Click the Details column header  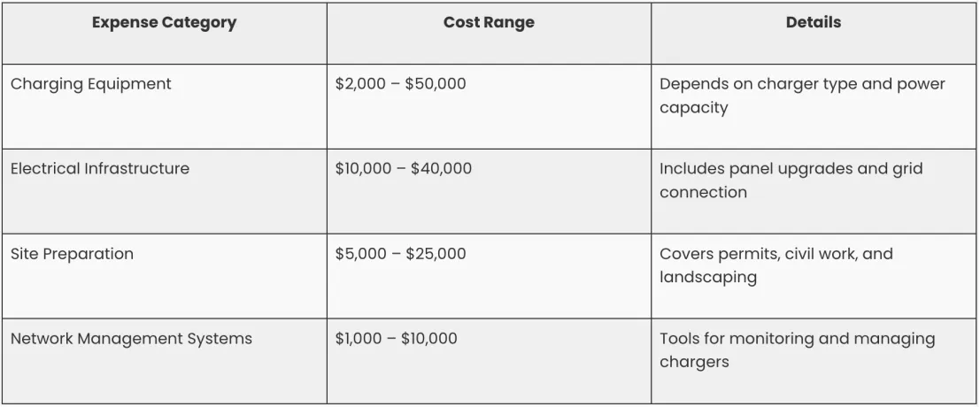(x=813, y=23)
